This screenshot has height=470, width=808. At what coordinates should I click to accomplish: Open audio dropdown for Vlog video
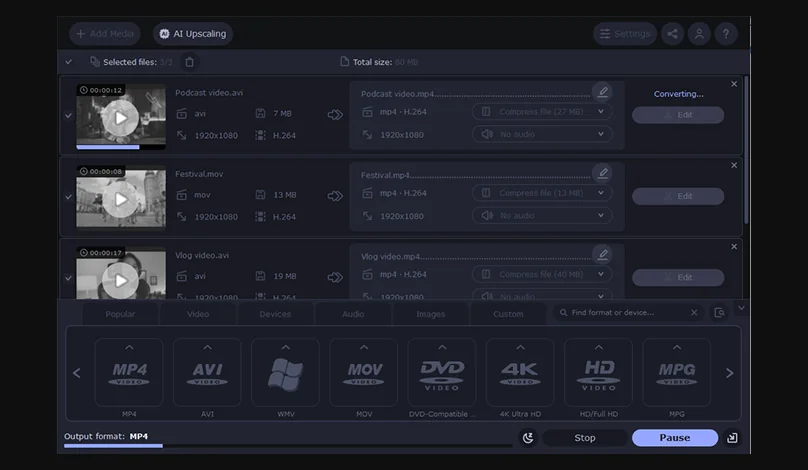tap(542, 295)
